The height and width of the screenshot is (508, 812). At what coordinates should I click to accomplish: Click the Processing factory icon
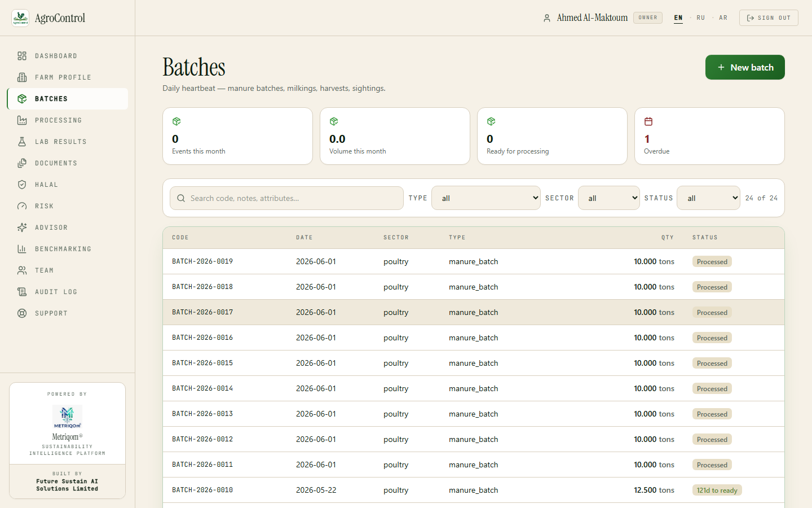pyautogui.click(x=22, y=120)
